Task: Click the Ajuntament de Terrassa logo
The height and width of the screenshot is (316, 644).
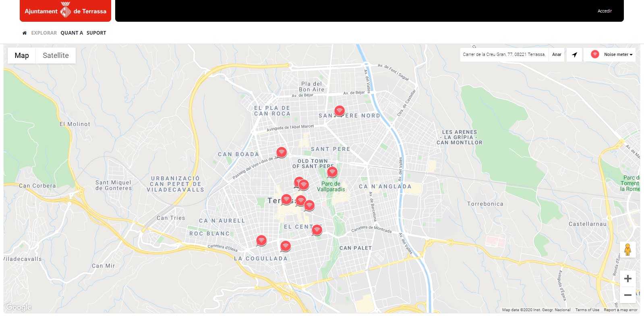Action: click(65, 11)
